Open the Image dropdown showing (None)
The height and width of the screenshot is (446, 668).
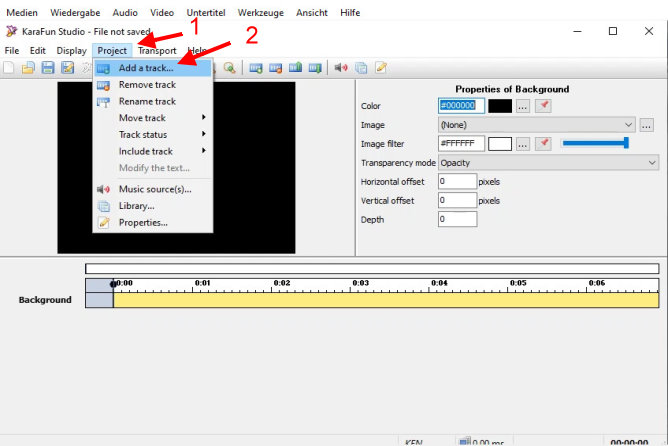click(x=536, y=125)
